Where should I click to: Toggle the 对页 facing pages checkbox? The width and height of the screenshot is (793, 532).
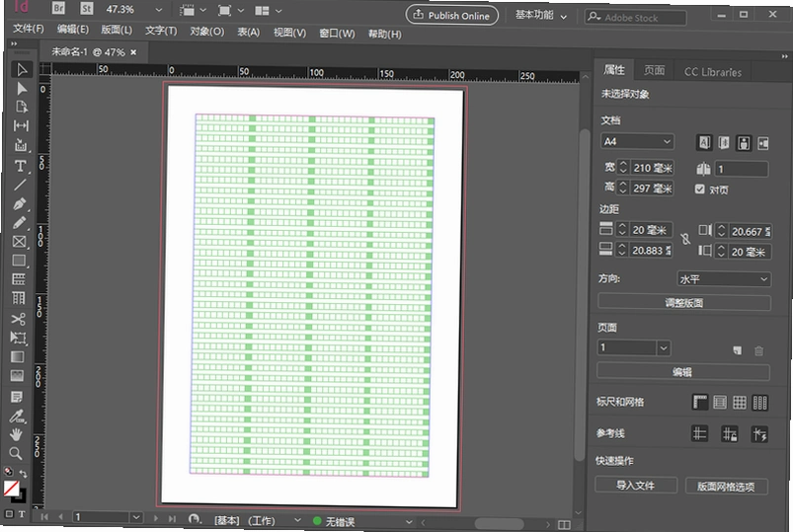click(x=699, y=190)
